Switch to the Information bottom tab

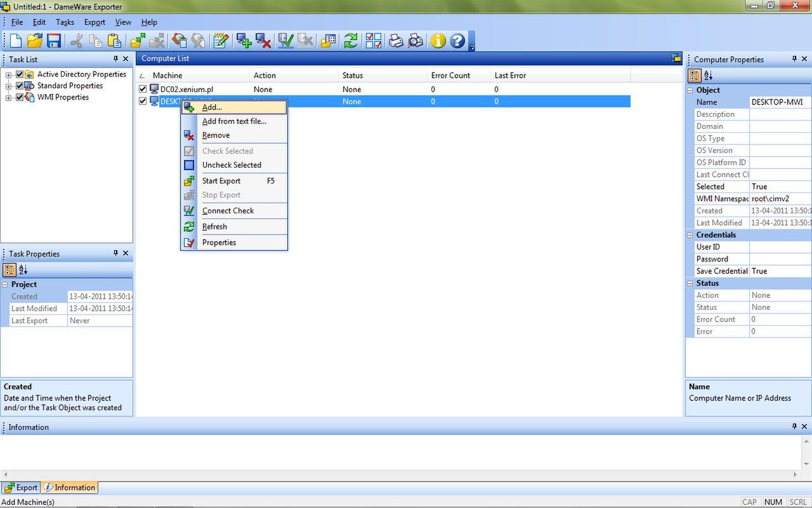[x=69, y=488]
